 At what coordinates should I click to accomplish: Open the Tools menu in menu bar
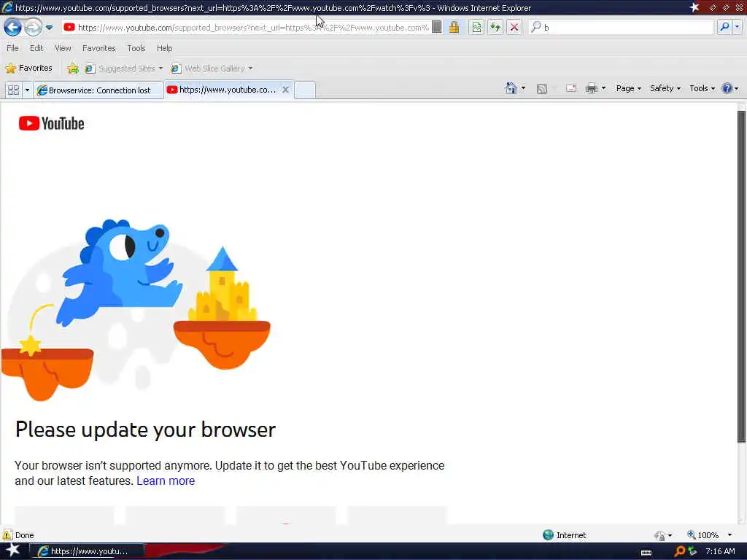pyautogui.click(x=136, y=48)
